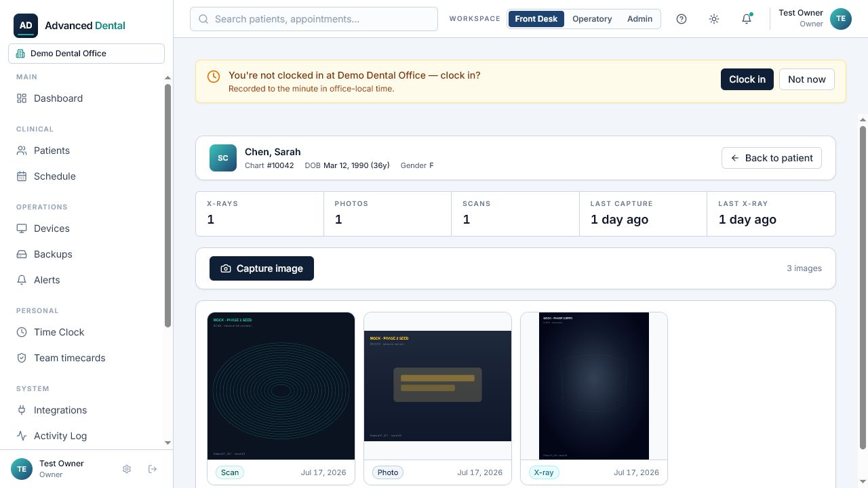
Task: Click the Clock in button
Action: [747, 79]
